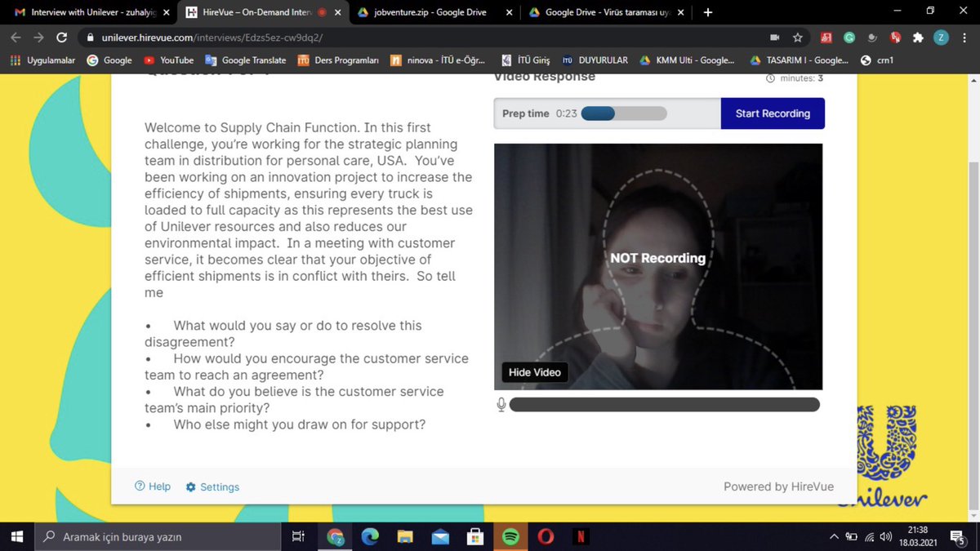
Task: Bookmark this page with star icon
Action: pyautogui.click(x=797, y=38)
